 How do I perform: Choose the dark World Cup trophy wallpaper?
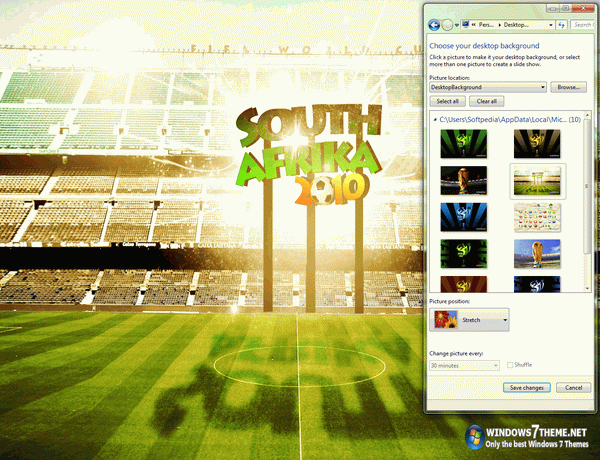pos(464,181)
